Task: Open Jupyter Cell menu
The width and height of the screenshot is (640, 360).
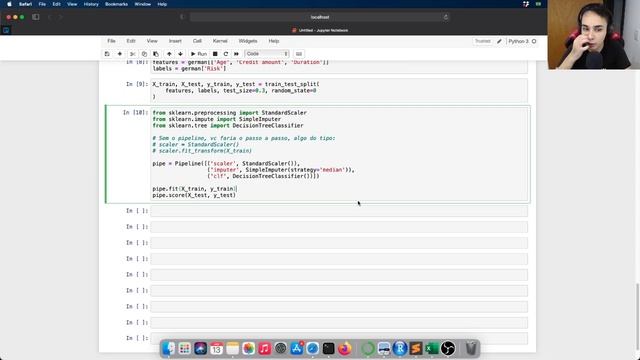Action: [197, 41]
